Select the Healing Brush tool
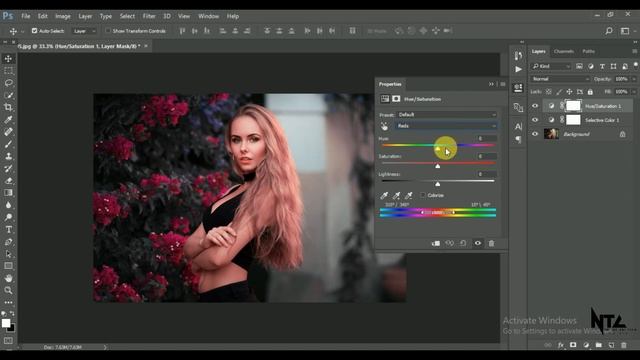This screenshot has height=360, width=640. (8, 132)
